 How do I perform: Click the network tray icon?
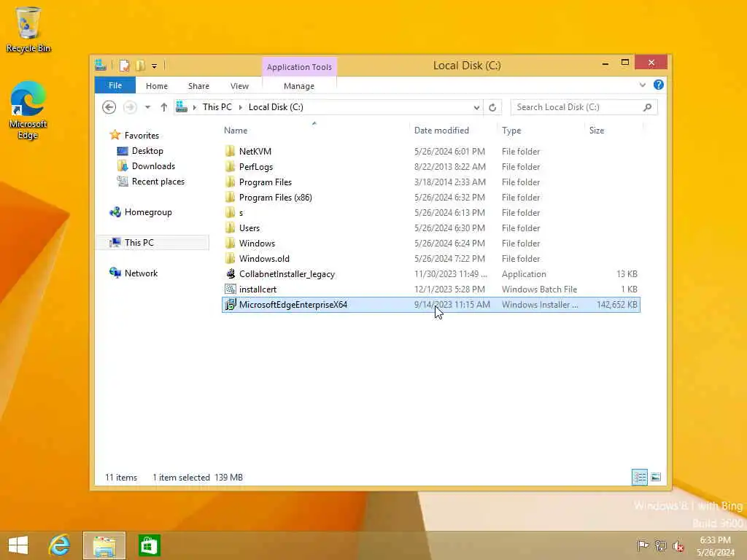click(660, 545)
